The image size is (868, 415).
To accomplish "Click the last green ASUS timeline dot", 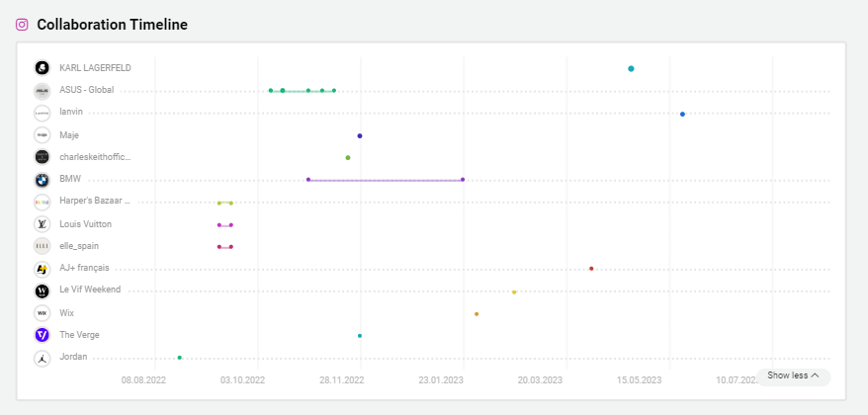I will pos(334,90).
